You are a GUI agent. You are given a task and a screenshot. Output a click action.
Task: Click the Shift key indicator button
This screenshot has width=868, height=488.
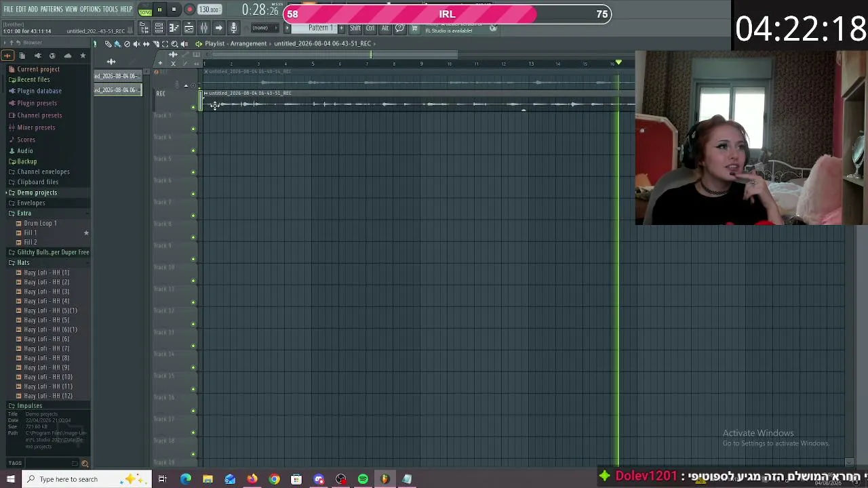355,28
